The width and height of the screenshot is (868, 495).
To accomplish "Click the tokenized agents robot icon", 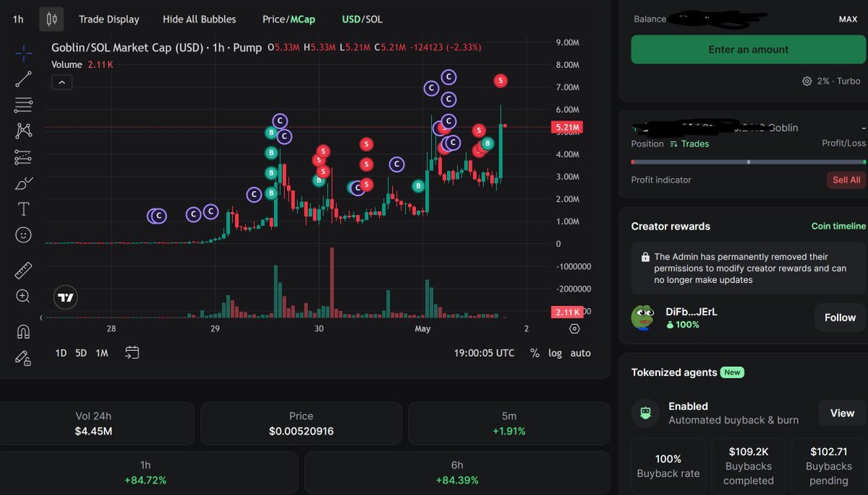I will click(646, 412).
